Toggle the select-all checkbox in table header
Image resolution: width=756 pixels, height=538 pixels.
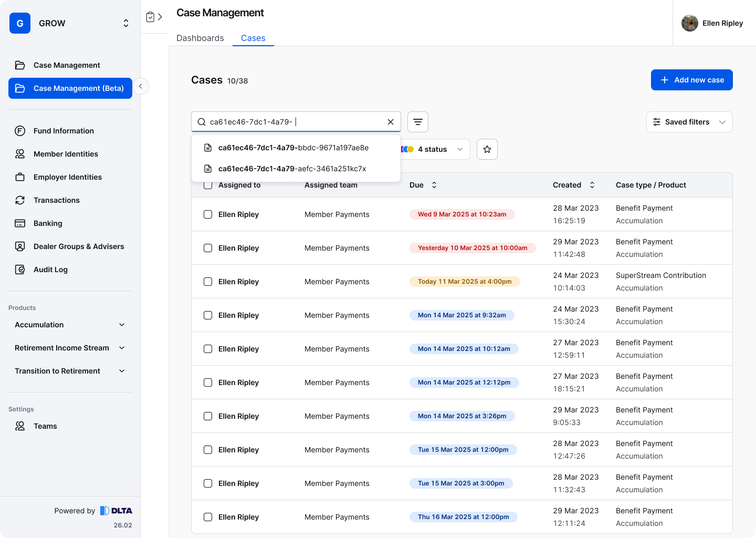[208, 185]
